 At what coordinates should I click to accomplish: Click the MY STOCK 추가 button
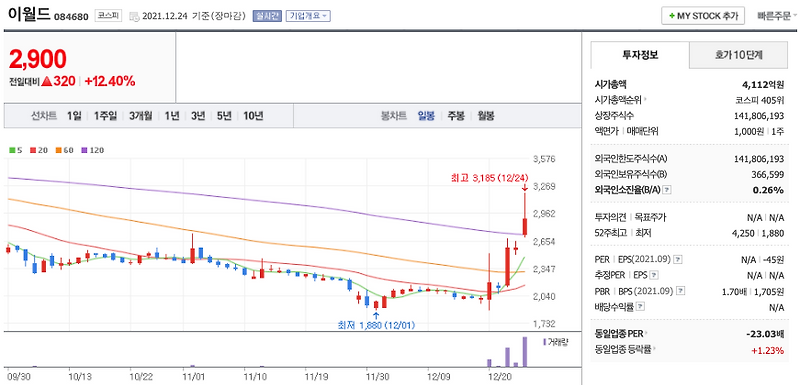tap(703, 16)
